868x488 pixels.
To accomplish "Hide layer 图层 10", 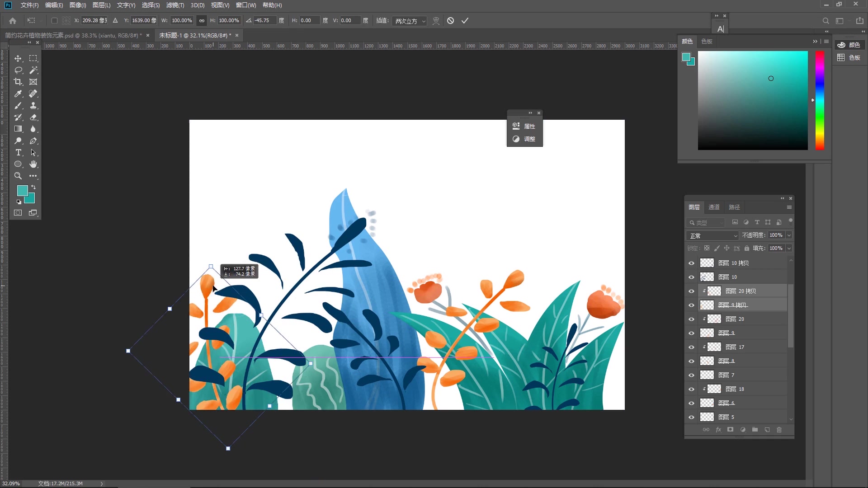I will [691, 277].
